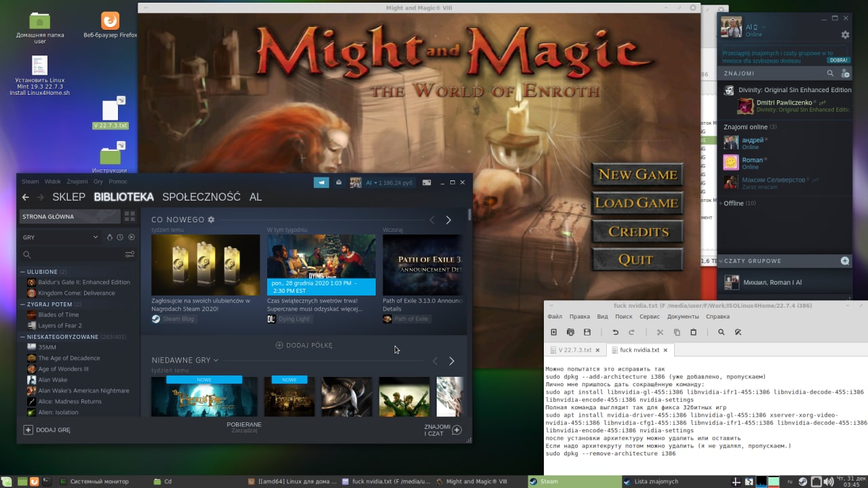Open friends list settings gear
This screenshot has width=868, height=488.
pyautogui.click(x=845, y=35)
